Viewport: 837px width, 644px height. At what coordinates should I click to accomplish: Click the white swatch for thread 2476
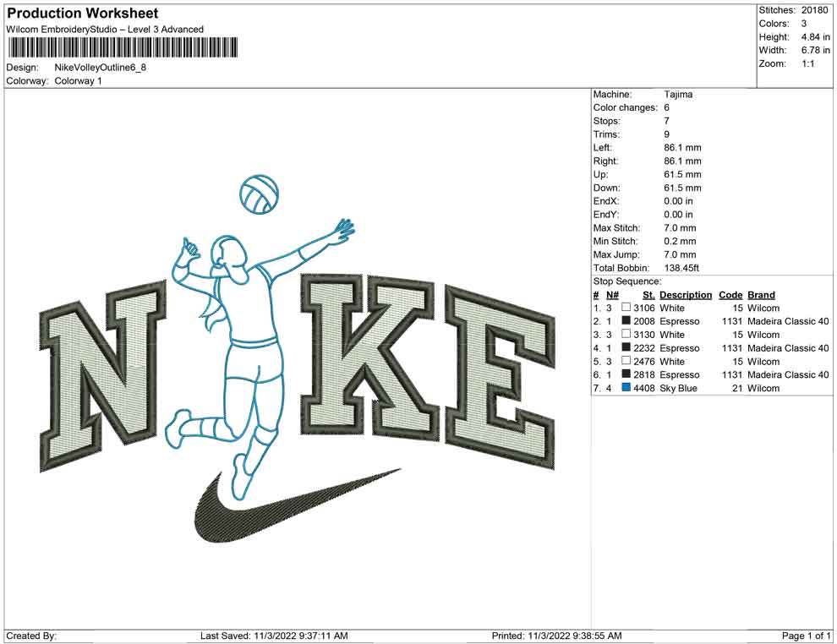pyautogui.click(x=626, y=361)
